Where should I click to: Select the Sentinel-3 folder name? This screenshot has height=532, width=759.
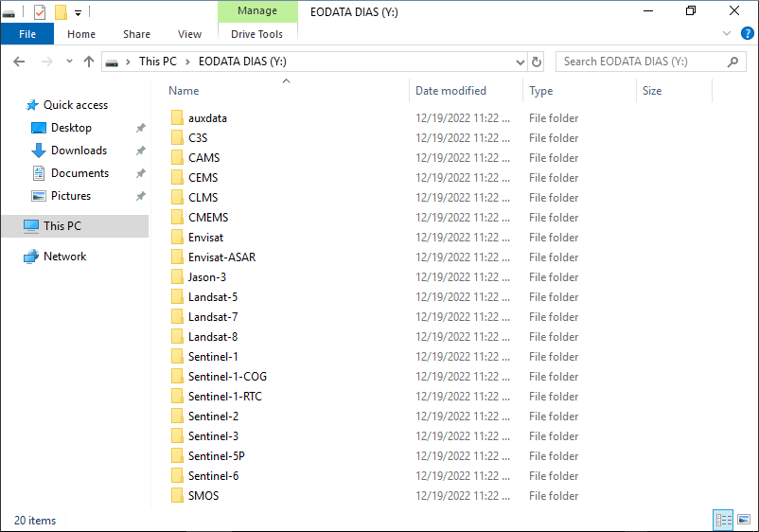click(x=214, y=435)
